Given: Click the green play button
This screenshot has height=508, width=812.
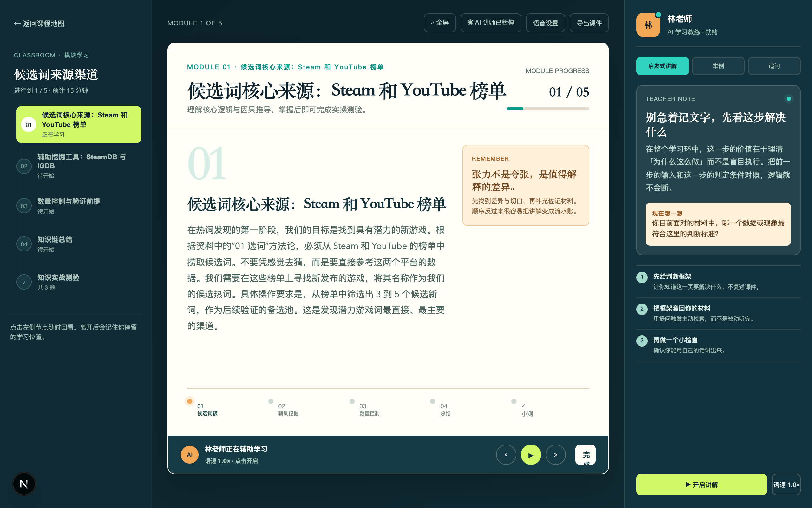Looking at the screenshot, I should (x=531, y=455).
